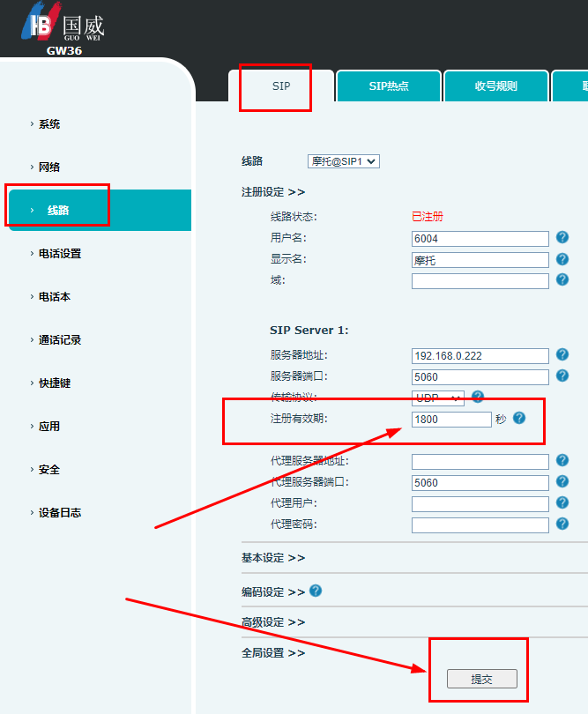The image size is (588, 714).
Task: Click the 注册有效期 input field
Action: tap(451, 420)
